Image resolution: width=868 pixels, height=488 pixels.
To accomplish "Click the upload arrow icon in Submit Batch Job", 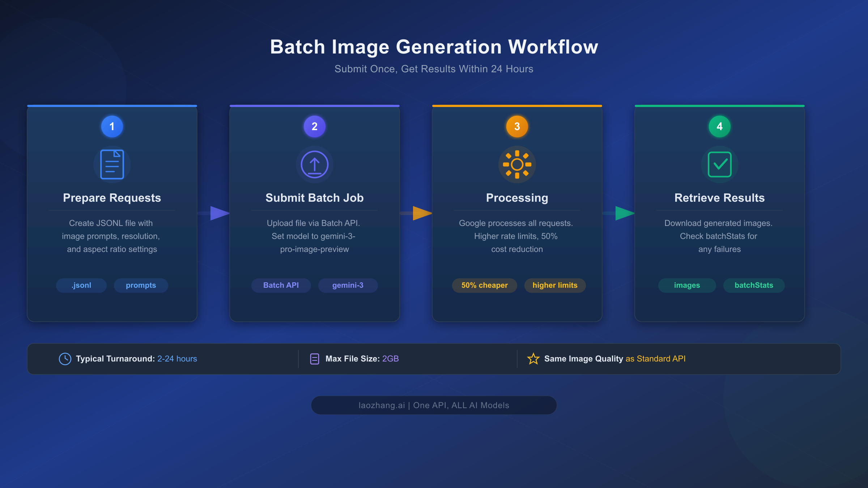I will (x=314, y=164).
